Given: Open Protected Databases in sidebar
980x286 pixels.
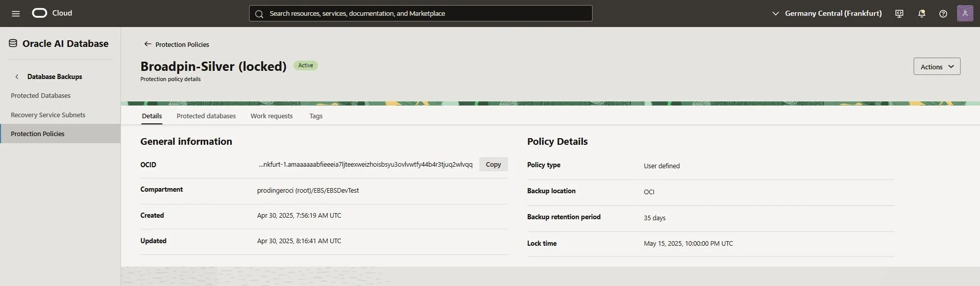Looking at the screenshot, I should pos(41,95).
